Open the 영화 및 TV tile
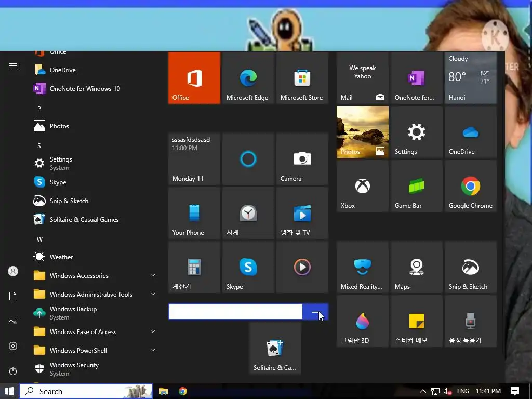This screenshot has width=532, height=399. [302, 213]
